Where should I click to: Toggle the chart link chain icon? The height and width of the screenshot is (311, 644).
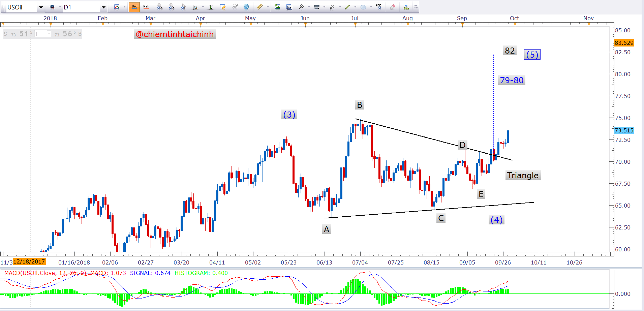52,7
